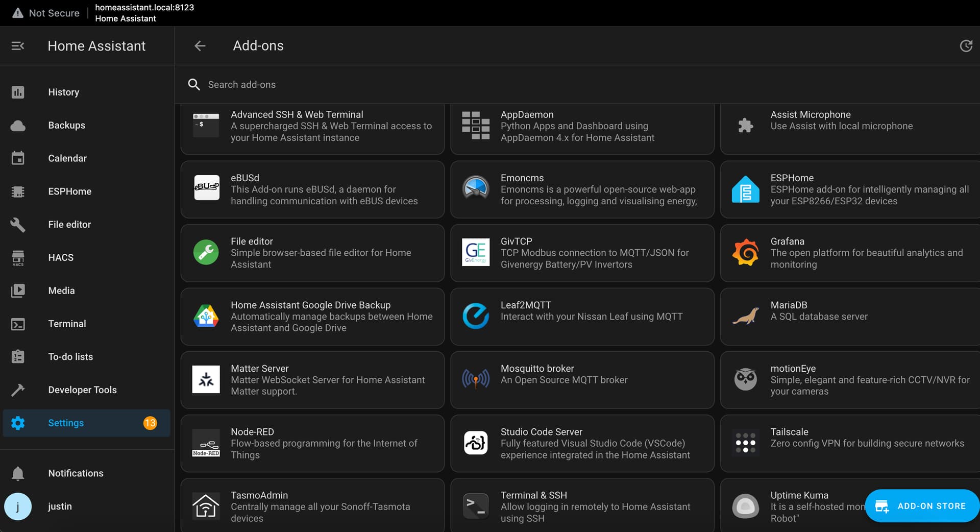Click the Node-RED logo

[206, 443]
